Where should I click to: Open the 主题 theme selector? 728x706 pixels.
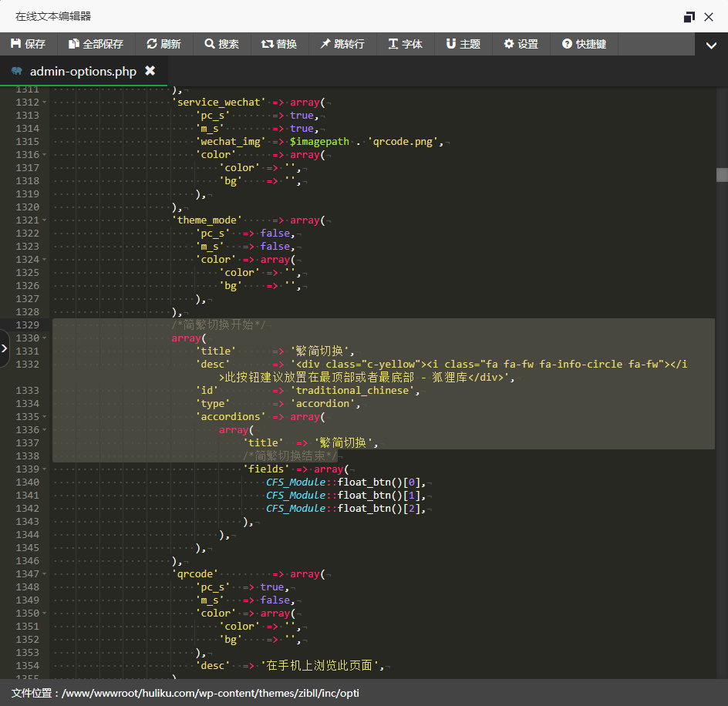point(463,44)
